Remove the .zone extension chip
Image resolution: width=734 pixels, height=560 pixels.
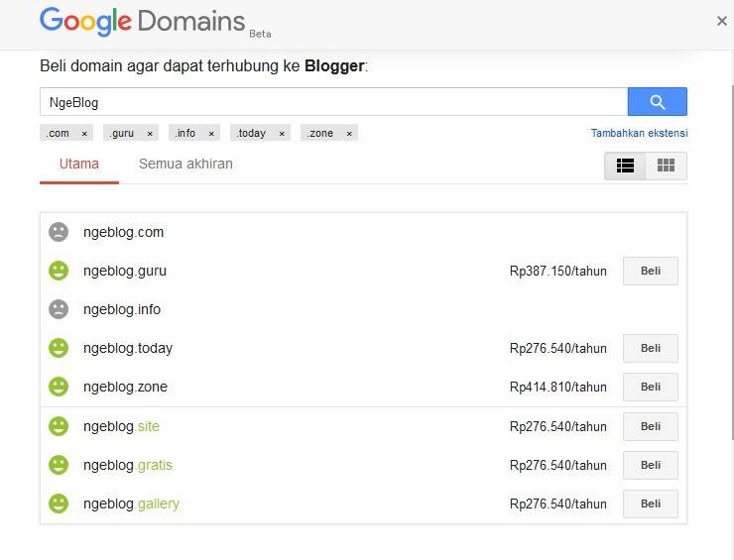coord(349,134)
